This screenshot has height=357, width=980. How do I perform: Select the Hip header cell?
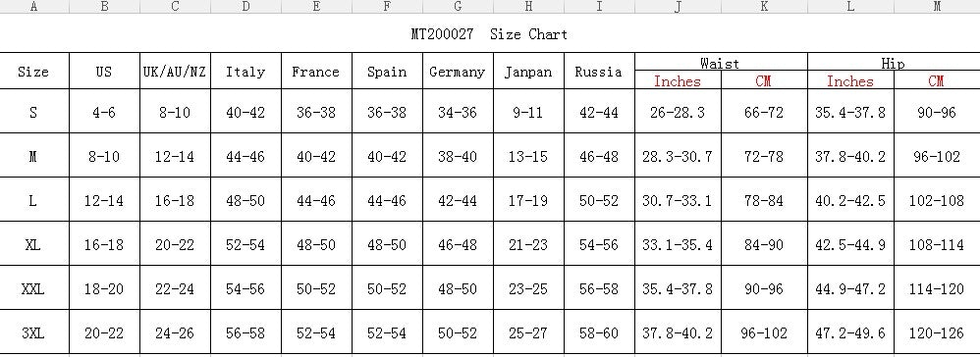click(894, 63)
